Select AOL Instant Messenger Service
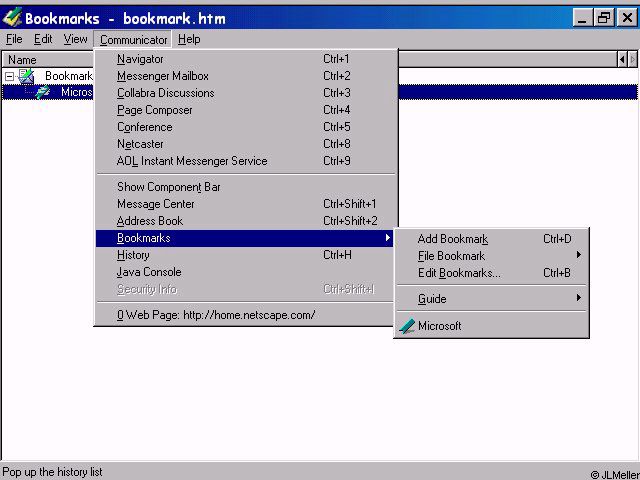This screenshot has height=480, width=640. (x=246, y=161)
